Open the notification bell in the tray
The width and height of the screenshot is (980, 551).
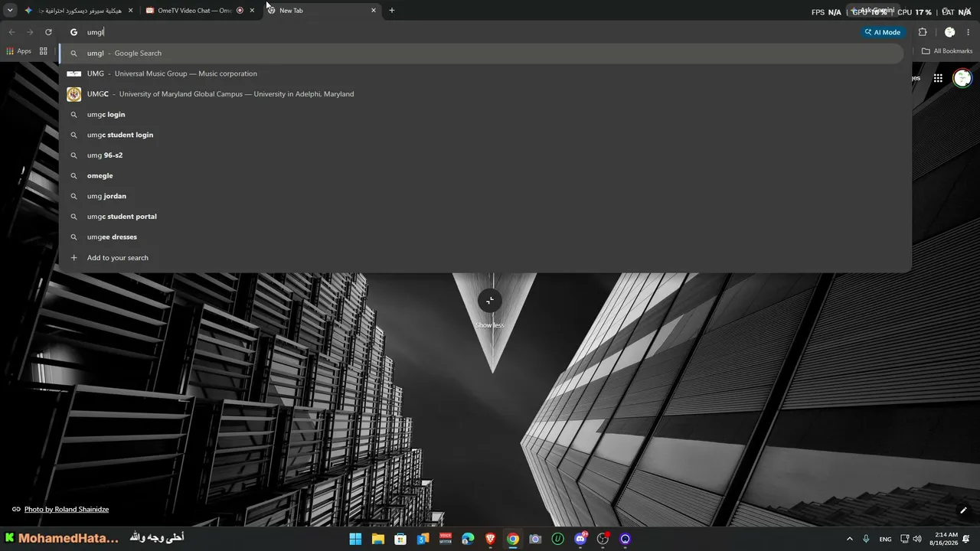click(x=967, y=539)
